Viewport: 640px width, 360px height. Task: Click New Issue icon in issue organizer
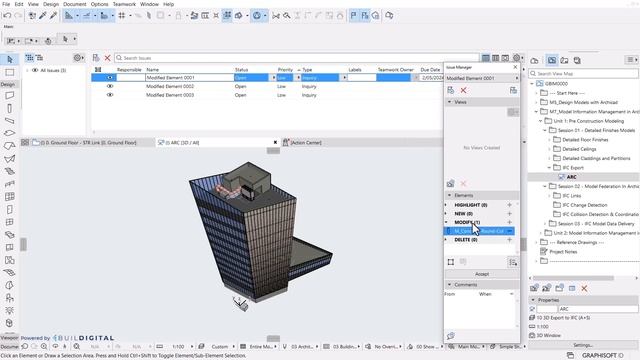(x=96, y=58)
